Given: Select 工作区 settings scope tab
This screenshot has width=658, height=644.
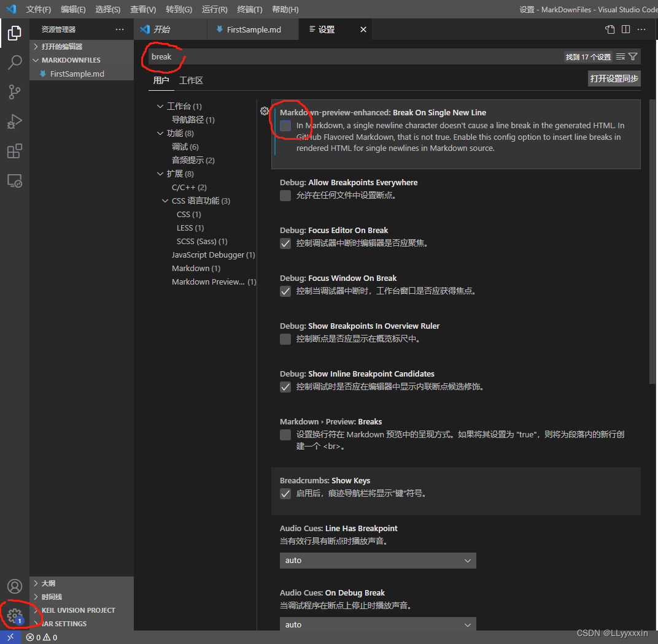Looking at the screenshot, I should [x=191, y=80].
